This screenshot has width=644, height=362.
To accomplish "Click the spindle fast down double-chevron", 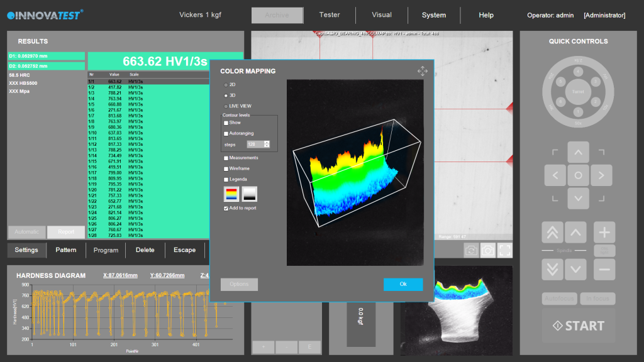I will [552, 270].
